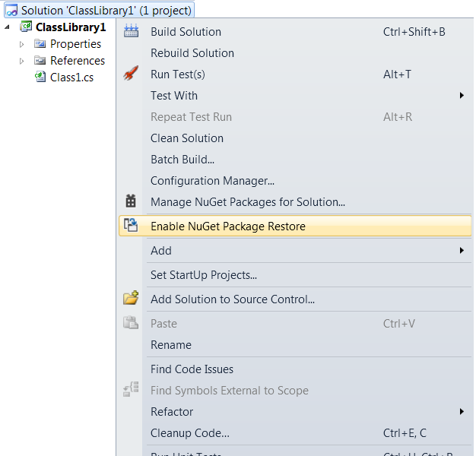Select Manage NuGet Packages for Solution...
Image resolution: width=476 pixels, height=456 pixels.
click(295, 202)
